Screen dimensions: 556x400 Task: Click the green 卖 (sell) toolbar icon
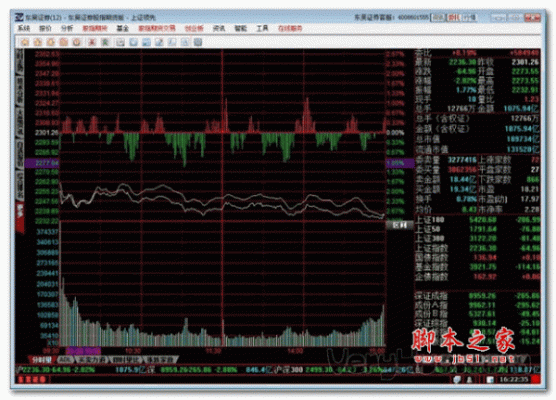pyautogui.click(x=105, y=42)
